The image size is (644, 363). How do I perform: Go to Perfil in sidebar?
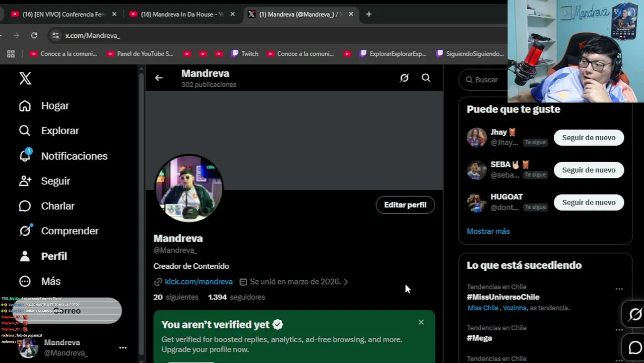(43, 256)
